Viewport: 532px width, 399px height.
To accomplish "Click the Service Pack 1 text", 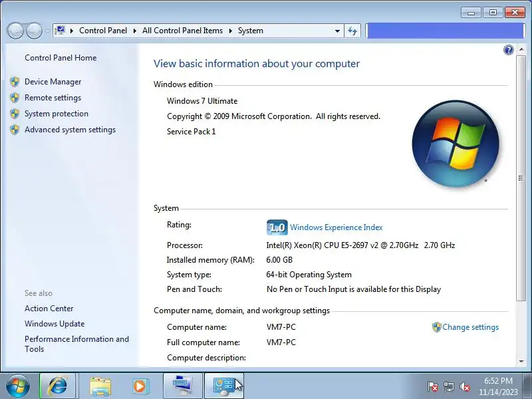I will coord(191,132).
